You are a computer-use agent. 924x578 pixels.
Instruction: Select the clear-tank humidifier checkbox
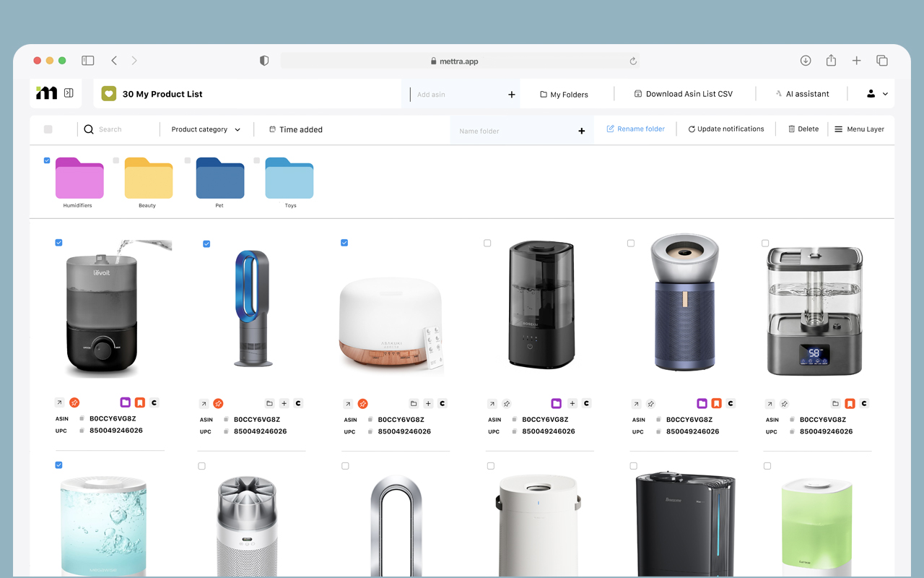(765, 243)
